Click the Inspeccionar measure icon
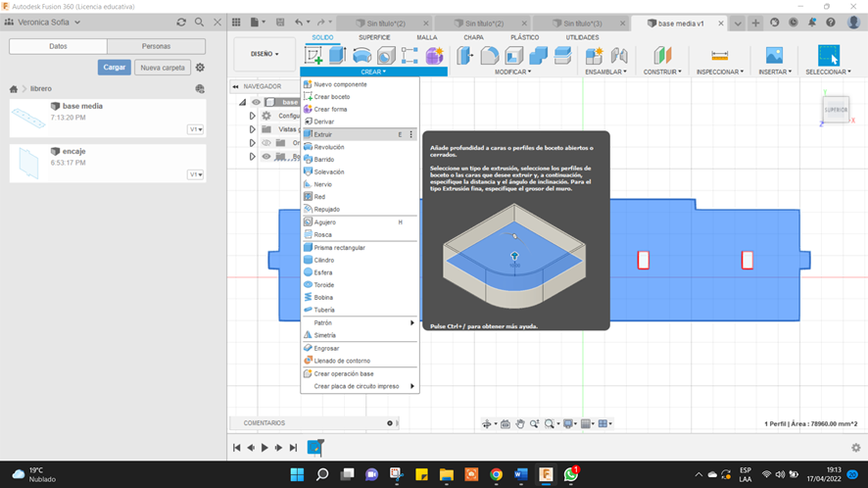 pyautogui.click(x=719, y=56)
